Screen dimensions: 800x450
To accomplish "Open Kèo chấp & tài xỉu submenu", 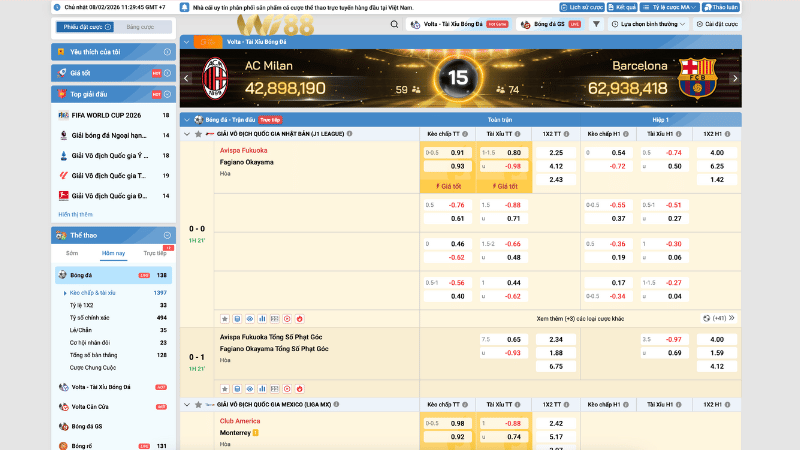I will tap(92, 293).
